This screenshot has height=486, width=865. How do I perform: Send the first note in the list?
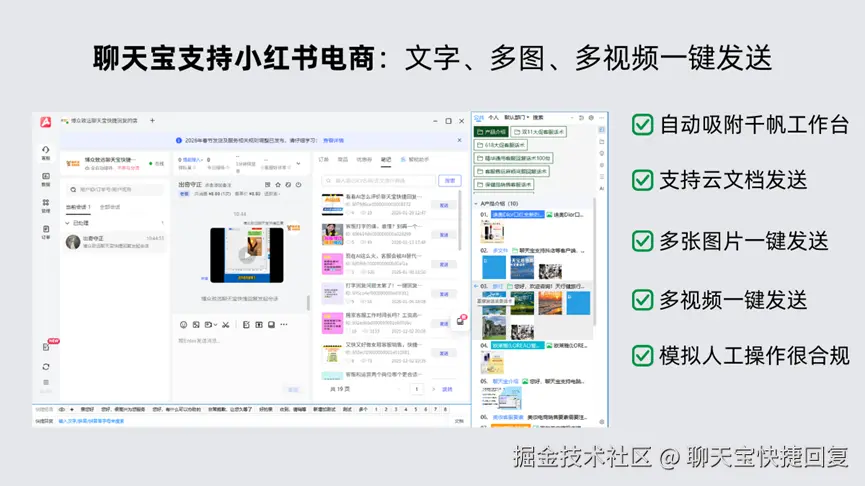[x=444, y=205]
